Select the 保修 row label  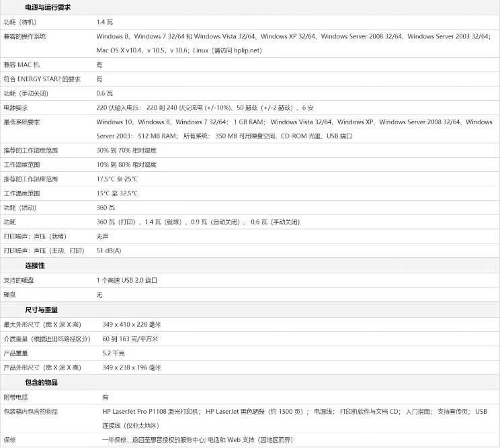(9, 440)
